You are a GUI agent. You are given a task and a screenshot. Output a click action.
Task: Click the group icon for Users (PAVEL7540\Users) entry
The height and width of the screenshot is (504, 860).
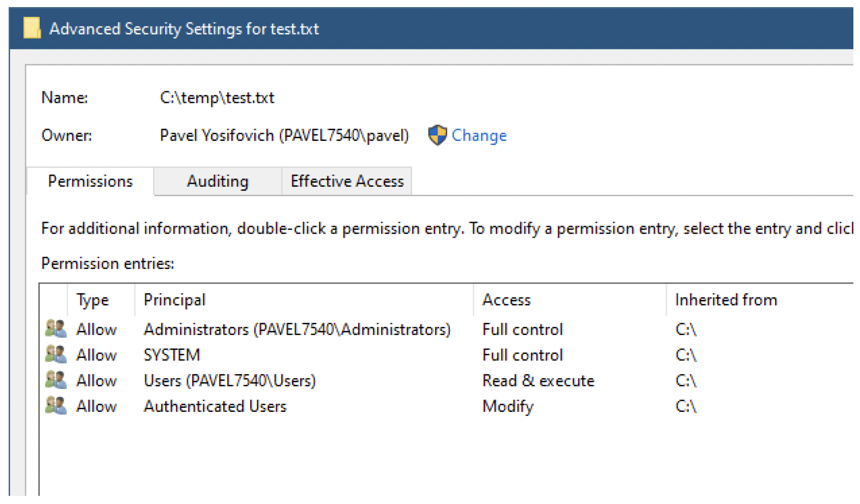[56, 379]
